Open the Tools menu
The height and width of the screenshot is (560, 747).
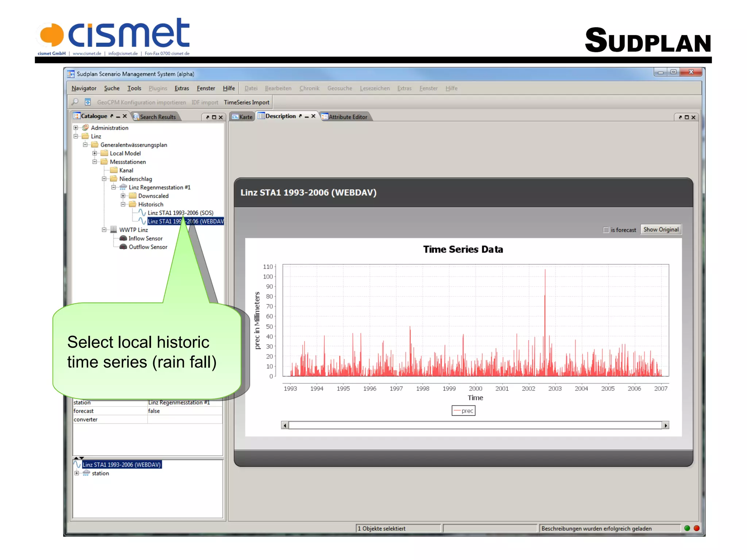[134, 88]
